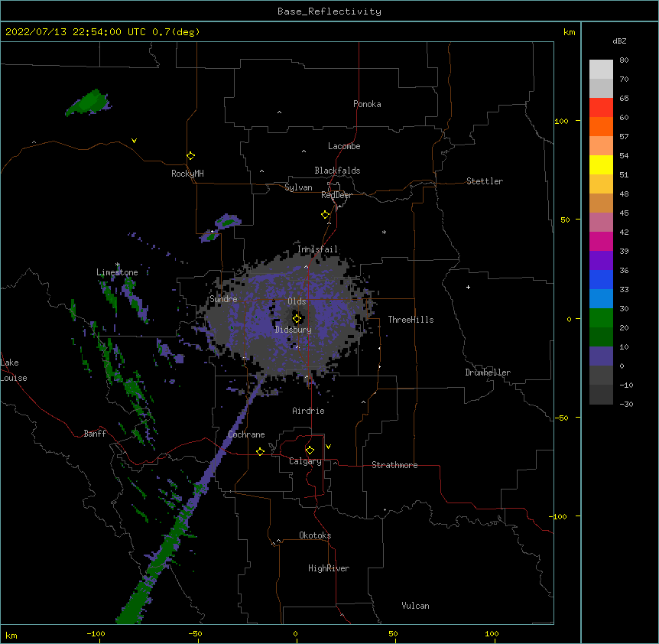Click the Airdrie city label
The width and height of the screenshot is (659, 644).
pyautogui.click(x=309, y=411)
